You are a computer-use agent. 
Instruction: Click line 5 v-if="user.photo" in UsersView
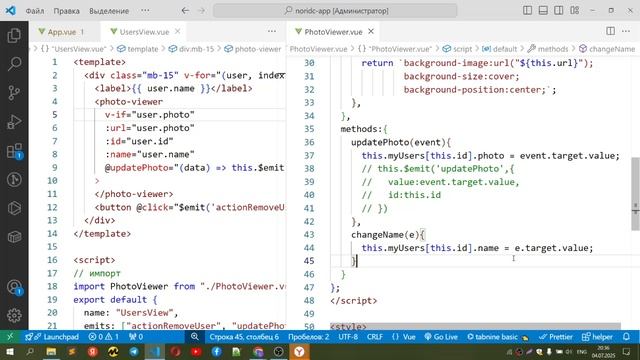pos(149,115)
